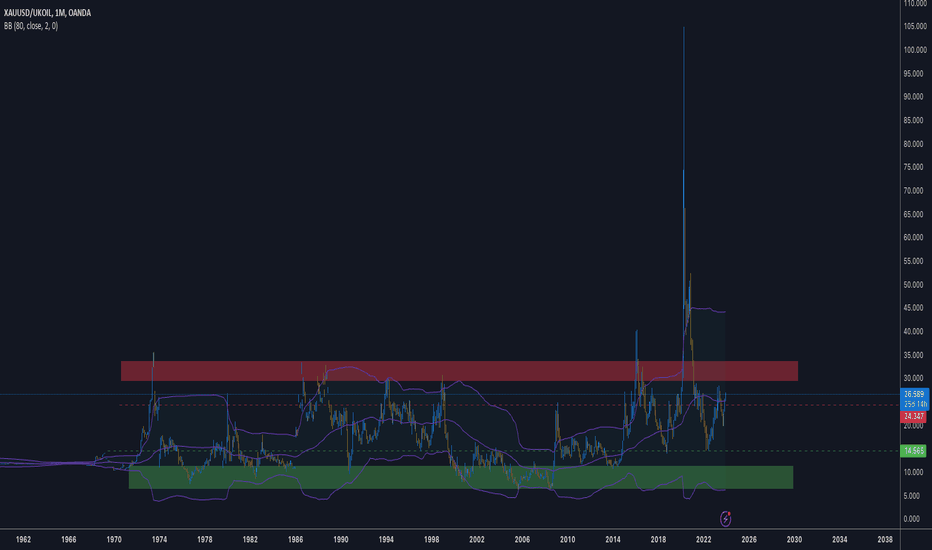The width and height of the screenshot is (932, 550).
Task: Click the 1974 year label on time axis
Action: [159, 540]
